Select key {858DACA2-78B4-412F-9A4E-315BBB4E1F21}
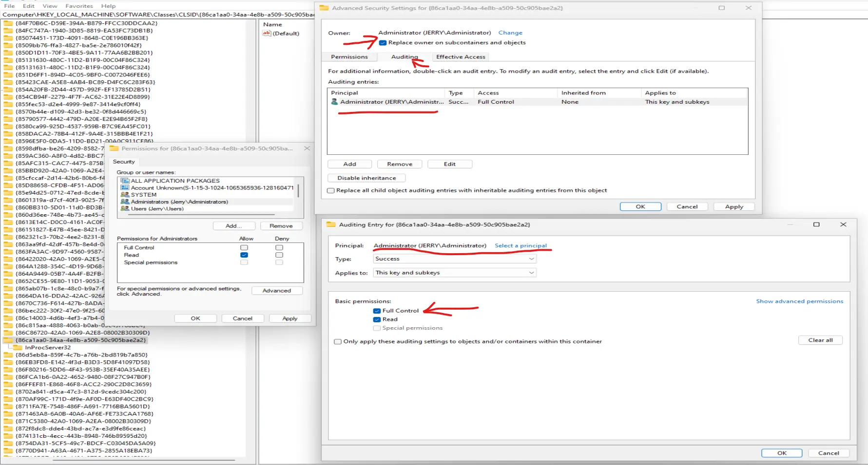Viewport: 868px width, 465px height. click(84, 133)
